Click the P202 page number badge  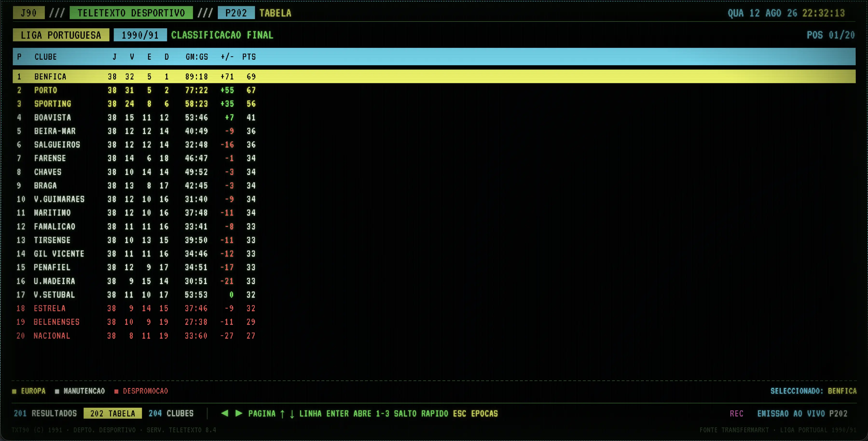[x=236, y=13]
